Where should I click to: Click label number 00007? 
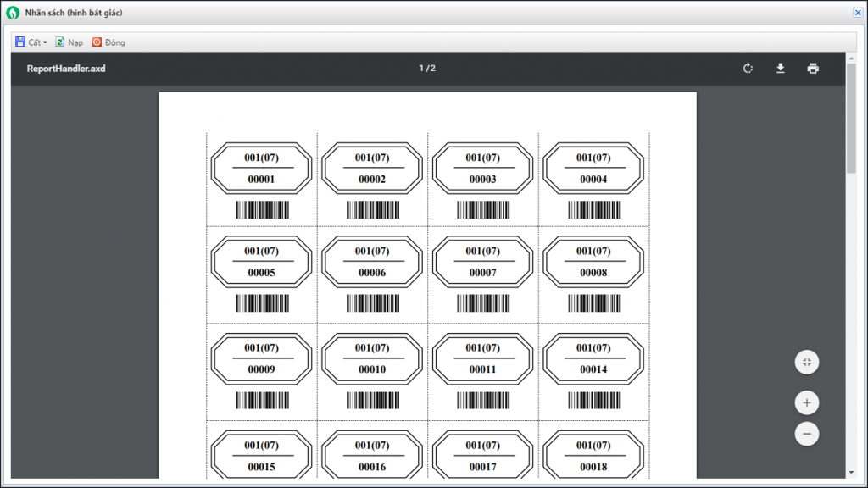482,273
